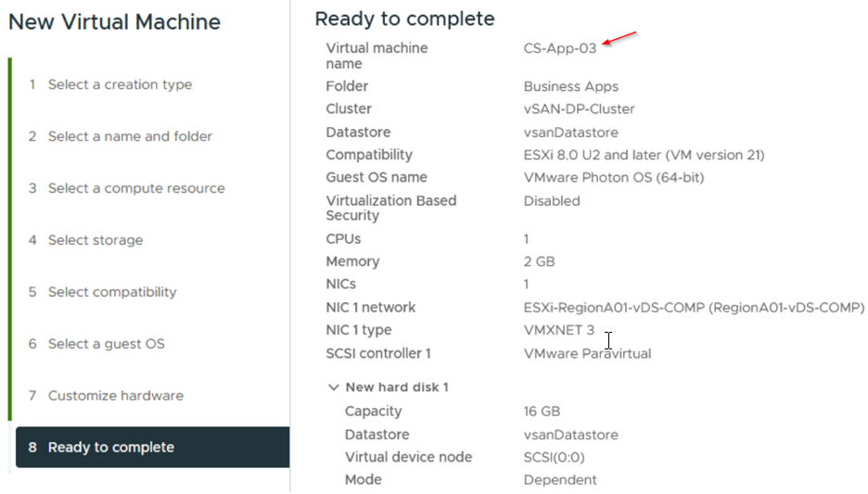Collapse the New hard disk 1 section
This screenshot has width=868, height=494.
333,387
